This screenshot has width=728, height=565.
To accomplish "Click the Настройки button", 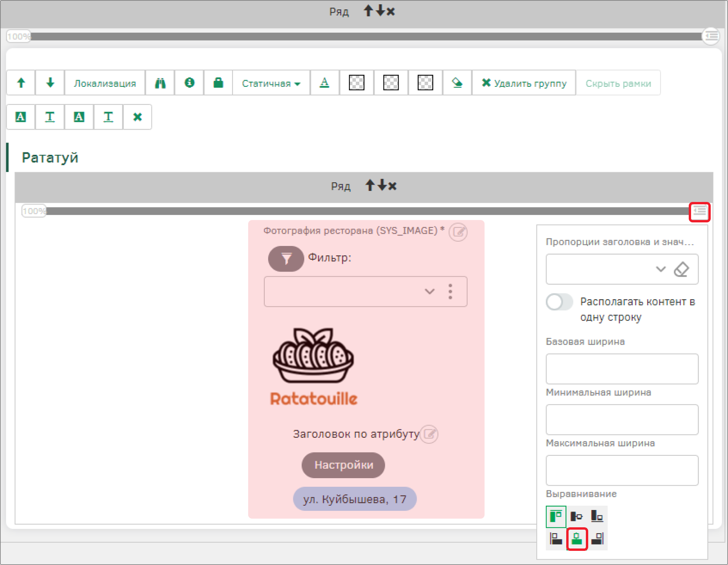I will pyautogui.click(x=344, y=465).
